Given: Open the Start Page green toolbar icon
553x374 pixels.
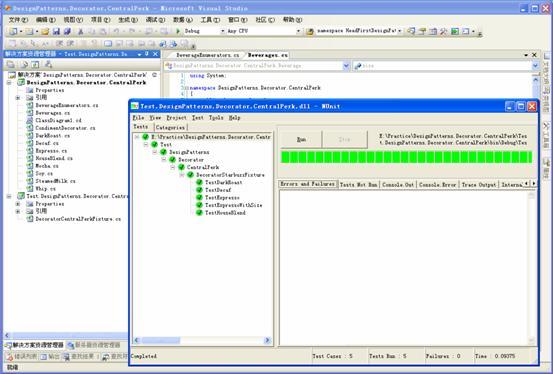Looking at the screenshot, I should 455,31.
